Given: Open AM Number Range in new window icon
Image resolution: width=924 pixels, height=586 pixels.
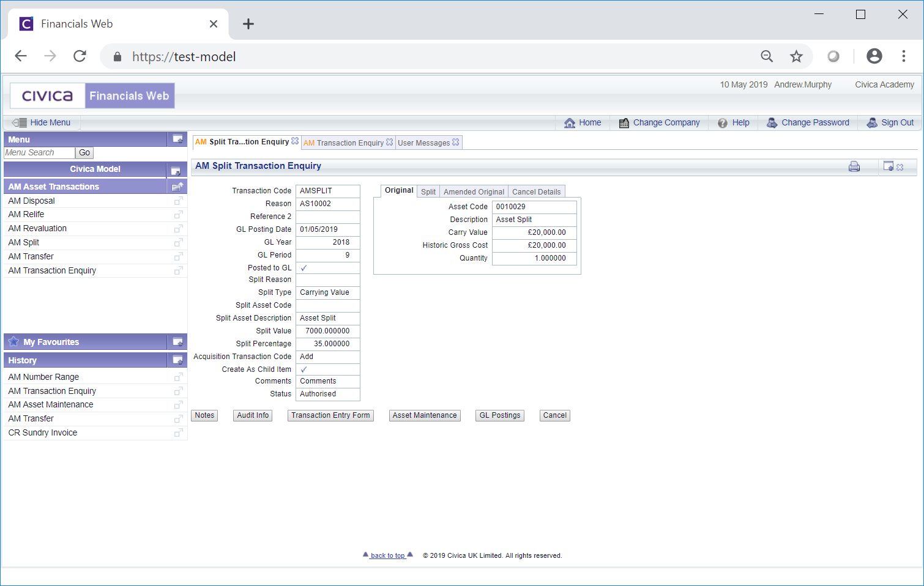Looking at the screenshot, I should tap(178, 377).
